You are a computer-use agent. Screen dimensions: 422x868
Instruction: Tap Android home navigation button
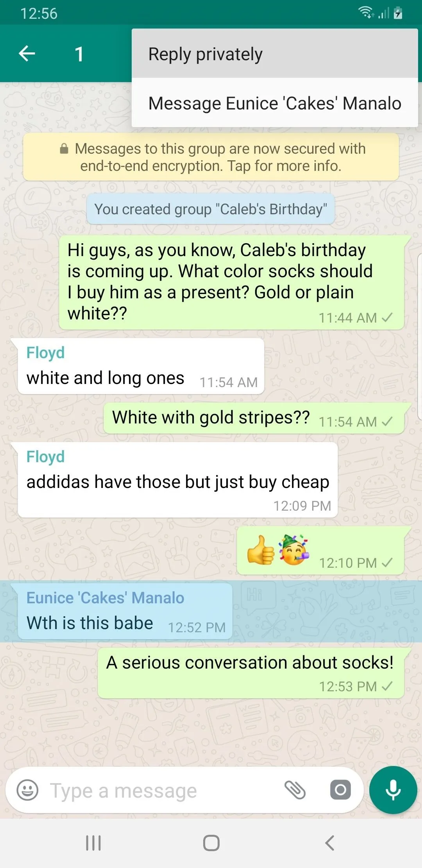[211, 843]
